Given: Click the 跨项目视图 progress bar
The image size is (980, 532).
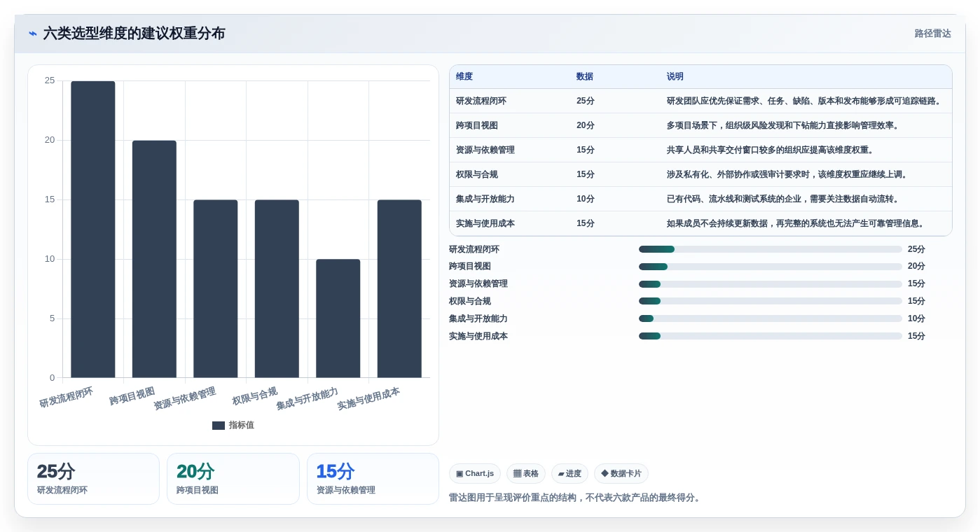Looking at the screenshot, I should [771, 267].
